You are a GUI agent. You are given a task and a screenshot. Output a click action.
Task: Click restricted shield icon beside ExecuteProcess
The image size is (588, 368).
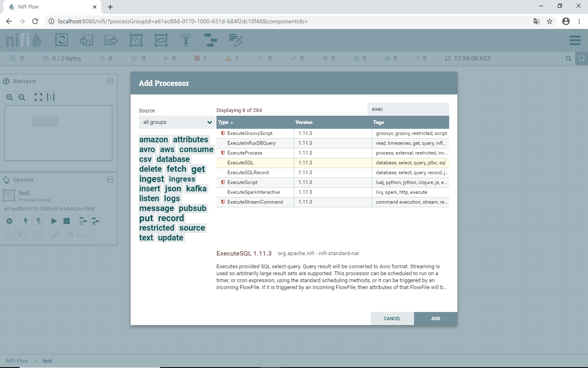[x=223, y=153]
